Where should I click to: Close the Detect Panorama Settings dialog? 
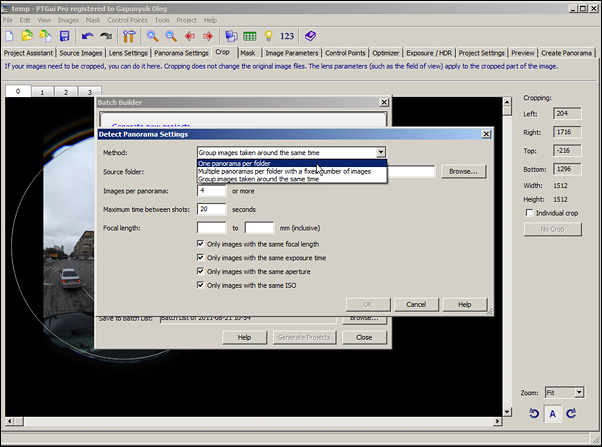(x=486, y=134)
